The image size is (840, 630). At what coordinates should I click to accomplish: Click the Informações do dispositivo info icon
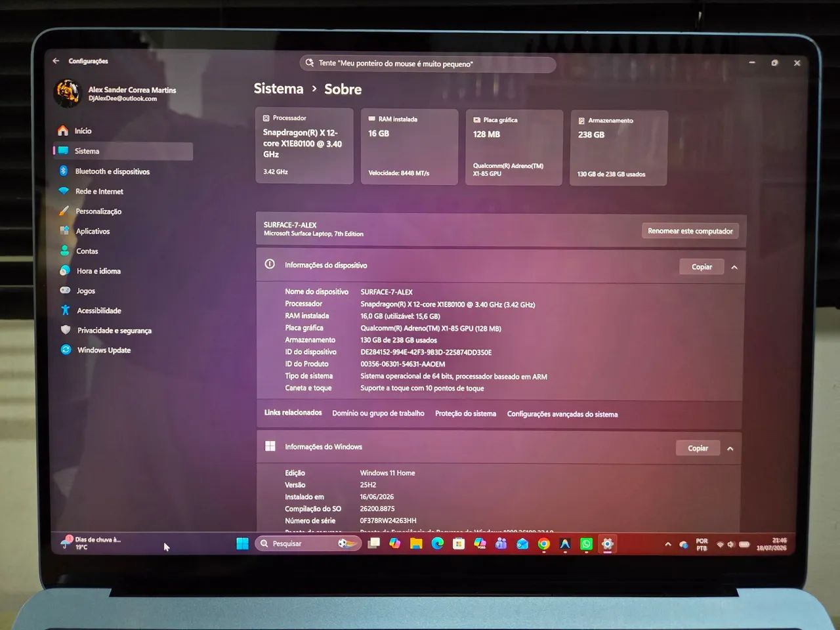270,264
